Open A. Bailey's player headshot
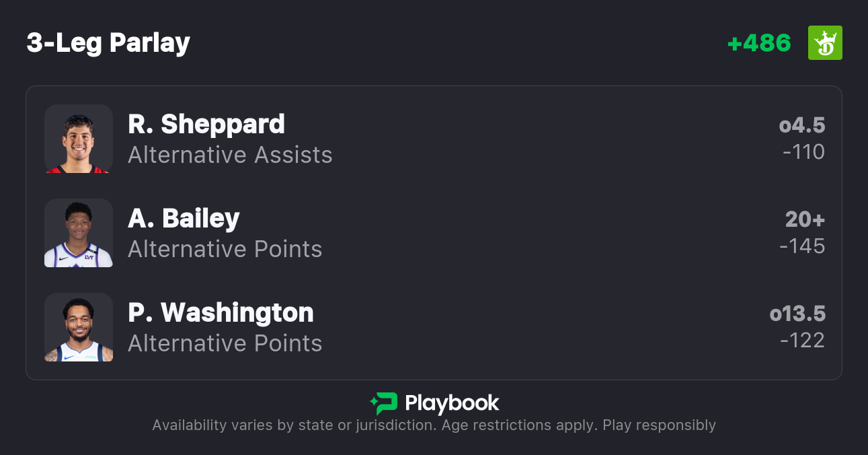Screen dimensions: 868x455 tap(79, 233)
